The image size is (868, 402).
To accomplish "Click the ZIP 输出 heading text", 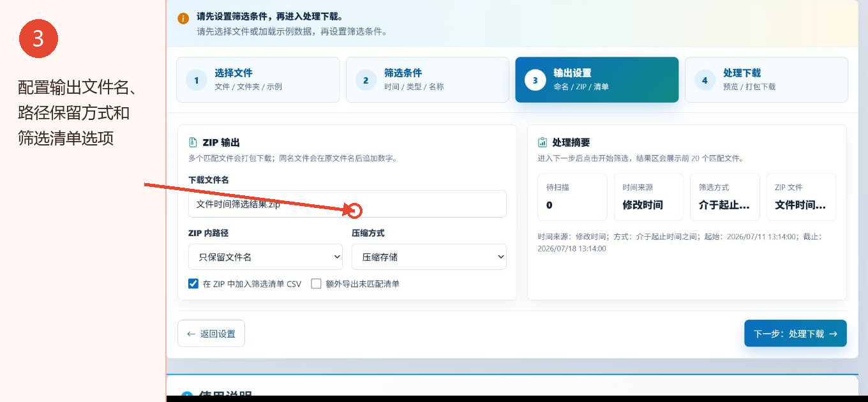I will [x=221, y=143].
